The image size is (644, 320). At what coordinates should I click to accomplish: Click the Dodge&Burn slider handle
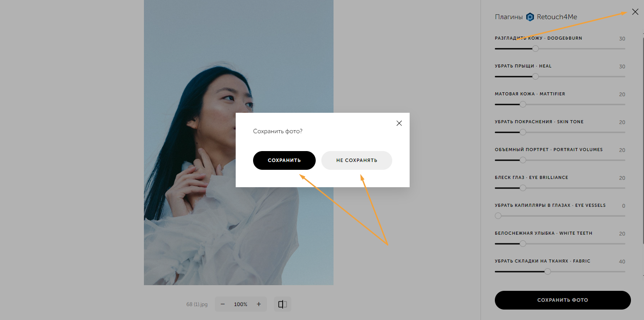coord(536,49)
